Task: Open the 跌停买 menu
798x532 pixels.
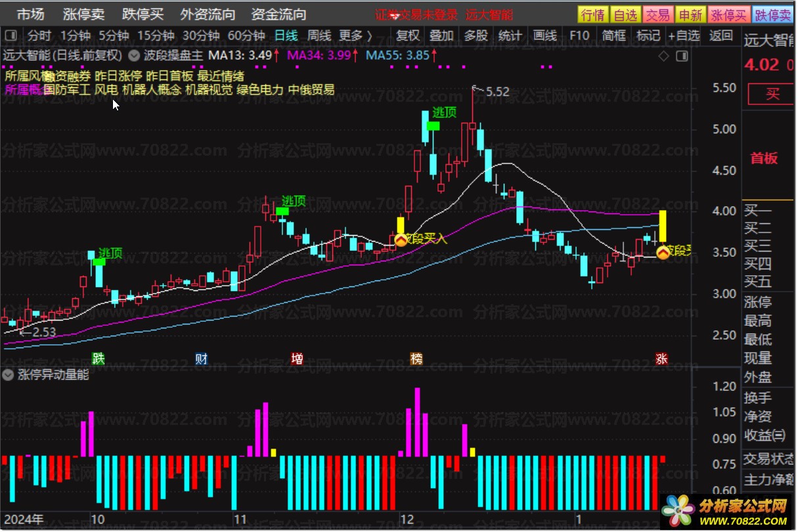Action: [x=143, y=14]
